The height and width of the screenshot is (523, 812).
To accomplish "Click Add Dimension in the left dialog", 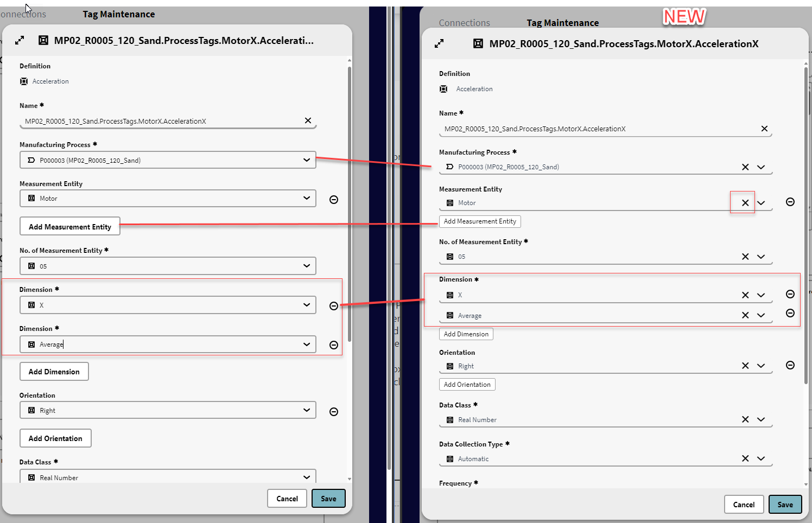I will (54, 372).
